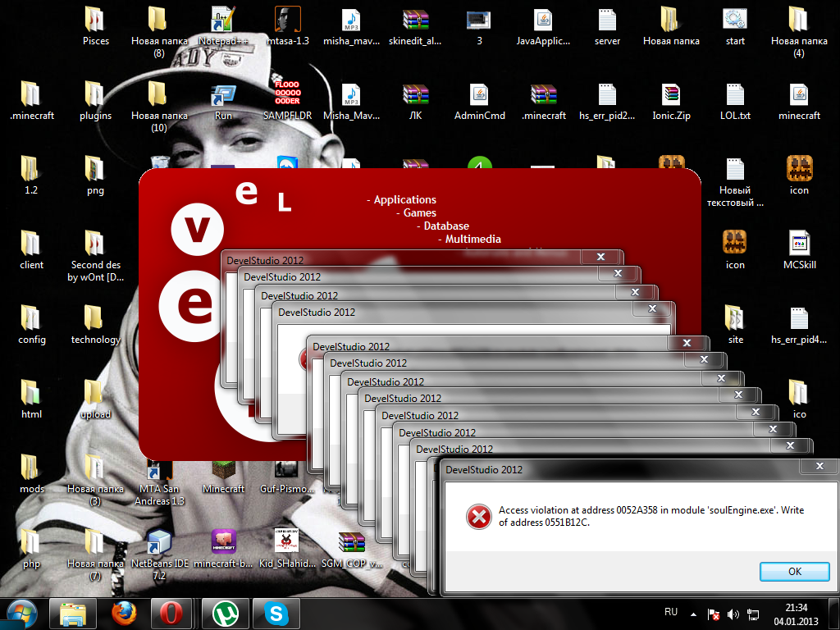Open the Windows Start menu
840x630 pixels.
pos(21,614)
